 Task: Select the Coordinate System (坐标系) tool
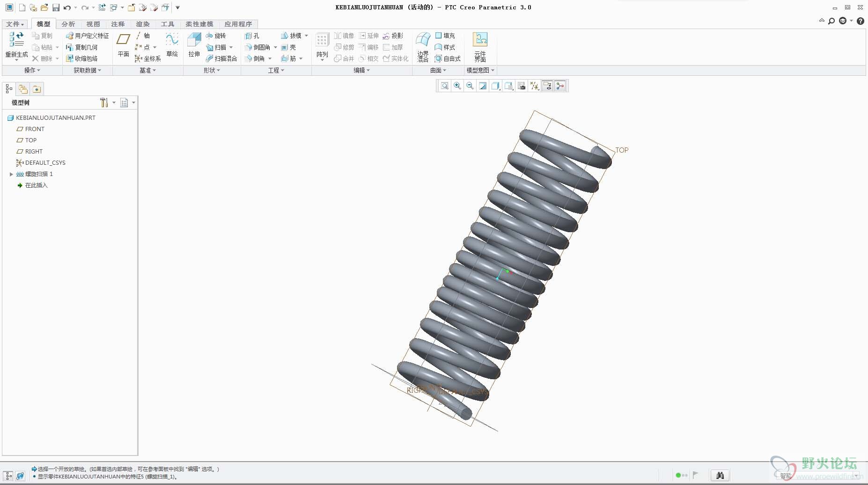pyautogui.click(x=147, y=59)
